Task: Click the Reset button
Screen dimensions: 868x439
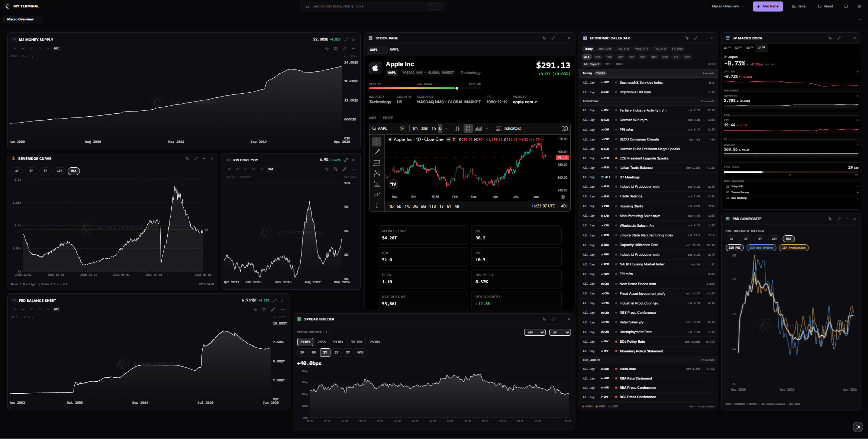Action: pyautogui.click(x=825, y=6)
